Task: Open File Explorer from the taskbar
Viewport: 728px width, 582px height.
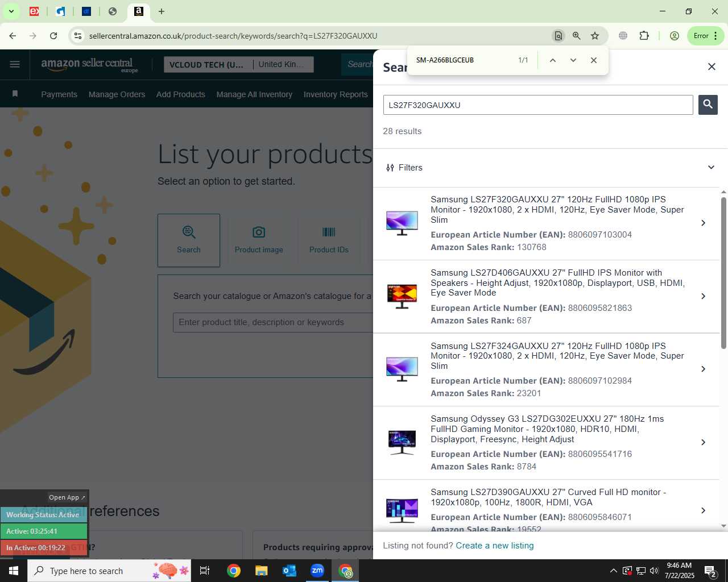Action: coord(261,571)
